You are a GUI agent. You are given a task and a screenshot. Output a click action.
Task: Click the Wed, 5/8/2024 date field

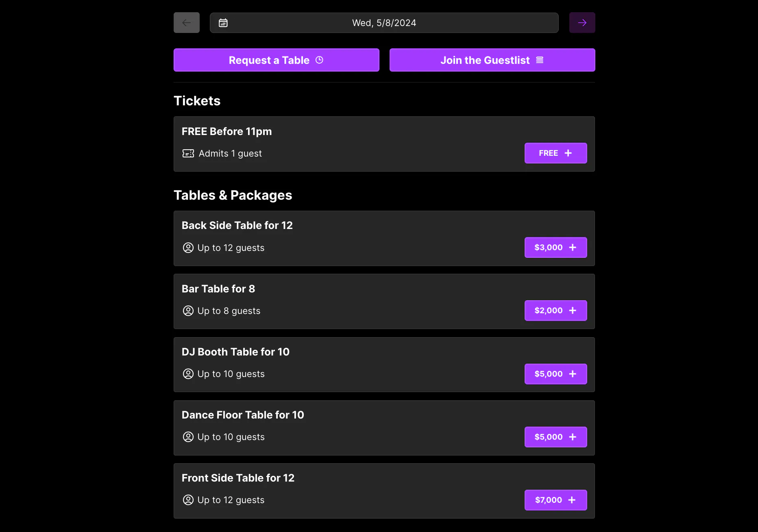[x=384, y=23]
